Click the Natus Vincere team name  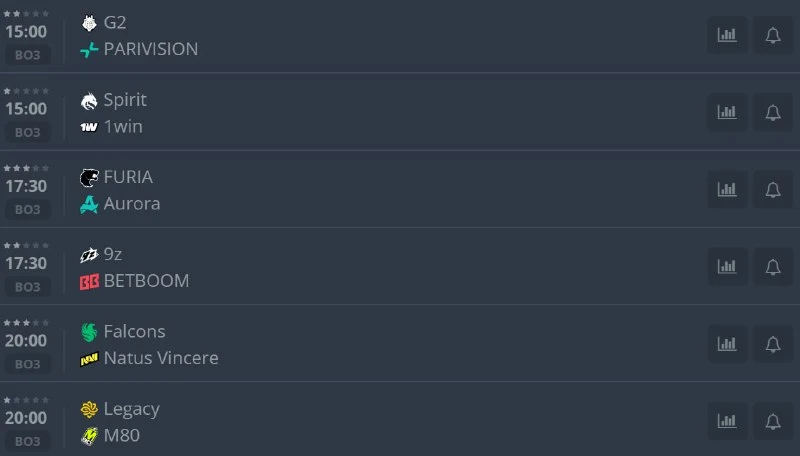(x=161, y=358)
